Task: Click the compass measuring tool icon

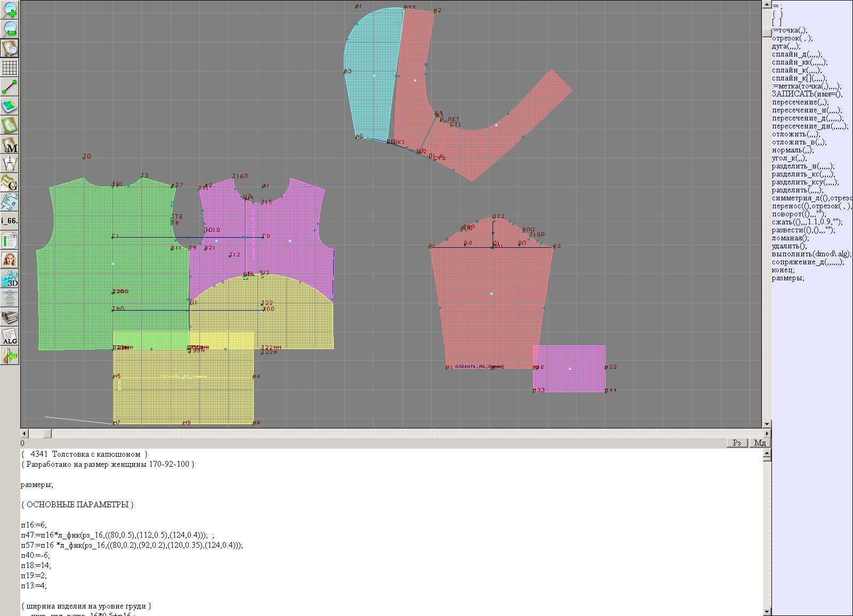Action: pos(10,164)
